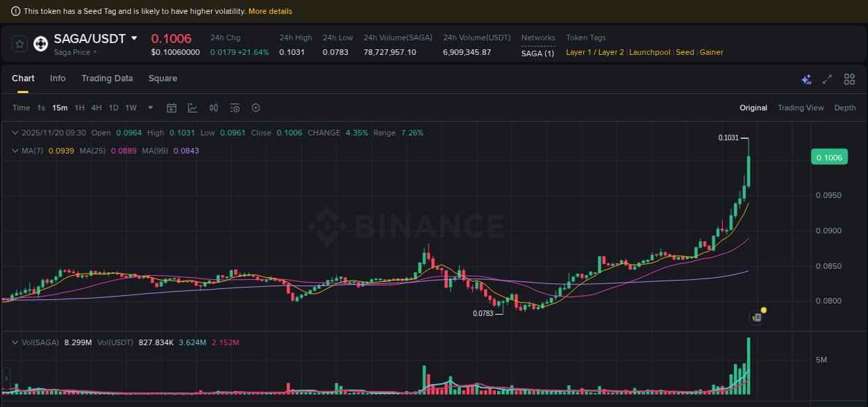The height and width of the screenshot is (407, 868).
Task: Open the chart settings hexagon icon
Action: tap(255, 108)
